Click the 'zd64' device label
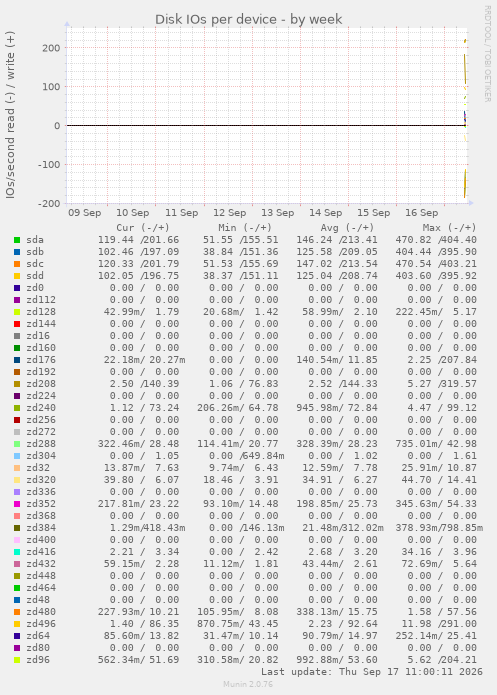Viewport: 497px width, 695px height. [38, 636]
